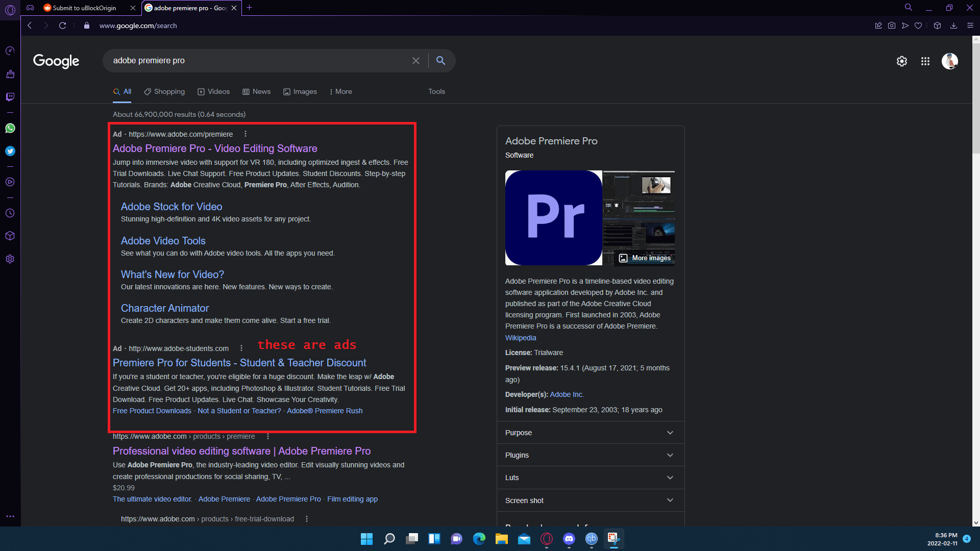Expand the Purpose section
The height and width of the screenshot is (551, 980).
tap(591, 433)
